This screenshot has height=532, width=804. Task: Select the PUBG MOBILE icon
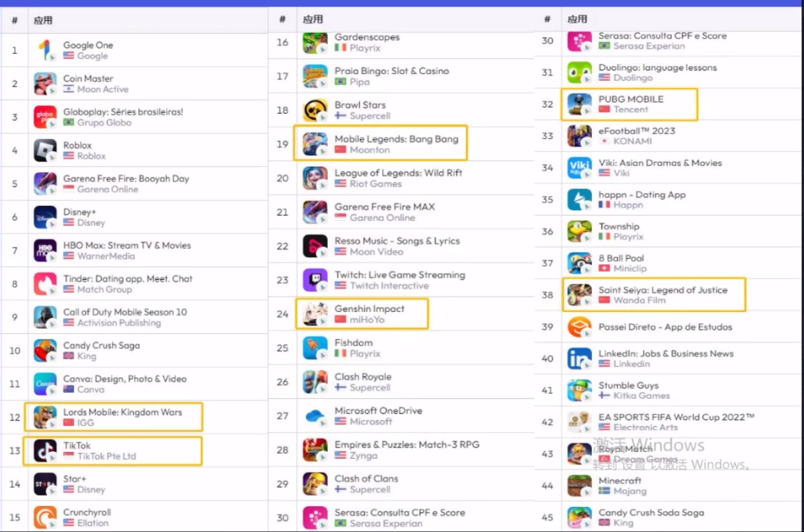tap(580, 104)
